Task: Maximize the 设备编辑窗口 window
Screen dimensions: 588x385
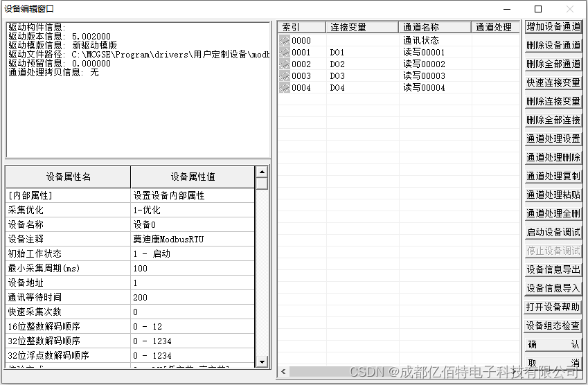Action: click(x=538, y=9)
